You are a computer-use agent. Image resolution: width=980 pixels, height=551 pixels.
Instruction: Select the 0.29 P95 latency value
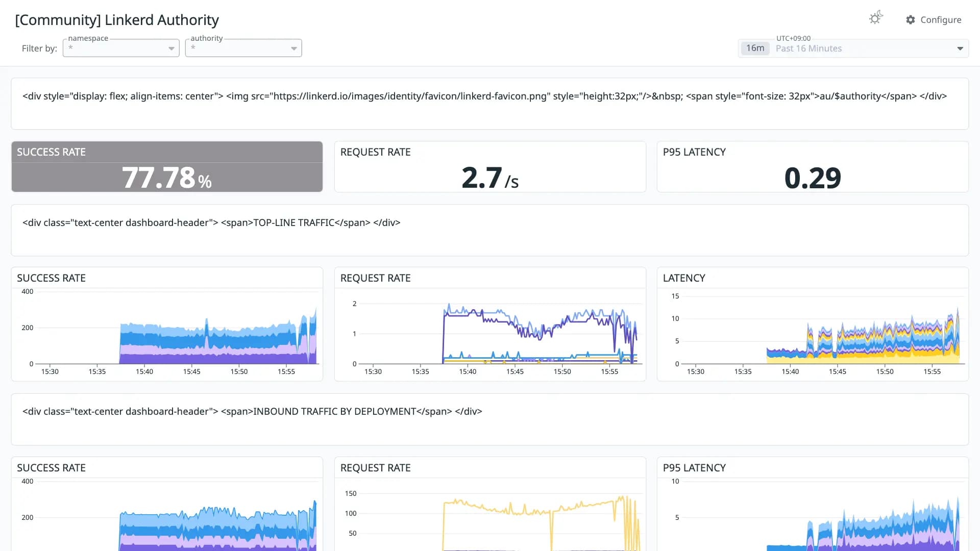[813, 178]
